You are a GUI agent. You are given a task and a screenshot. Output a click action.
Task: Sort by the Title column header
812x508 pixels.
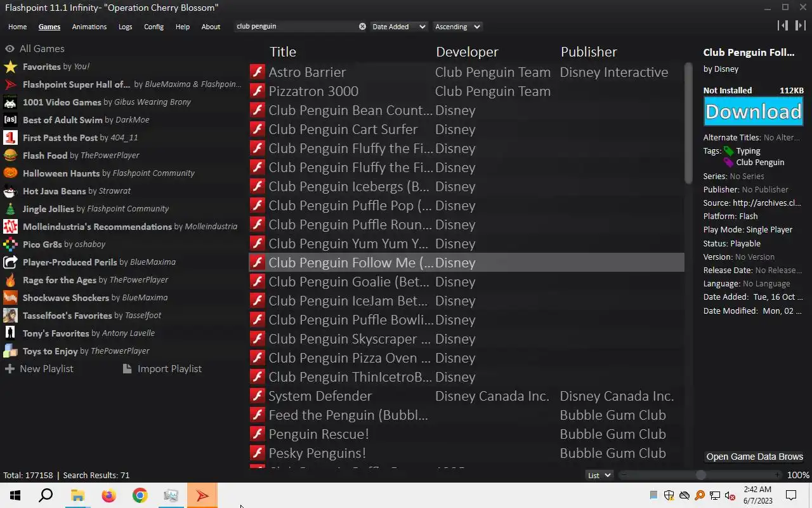(283, 52)
